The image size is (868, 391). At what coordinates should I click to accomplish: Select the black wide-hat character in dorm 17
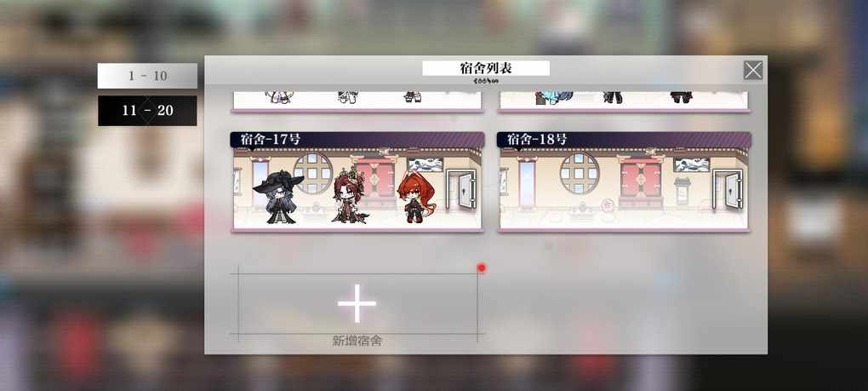pyautogui.click(x=279, y=197)
